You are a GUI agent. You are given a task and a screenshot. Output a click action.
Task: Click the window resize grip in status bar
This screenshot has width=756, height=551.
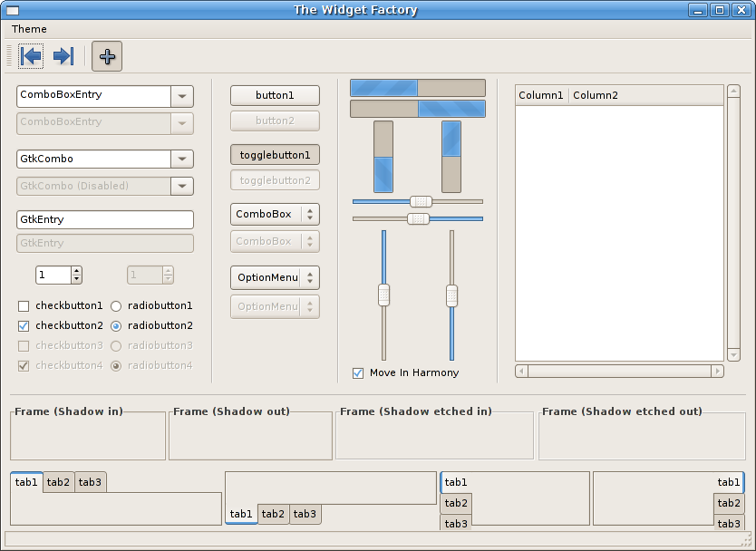[x=747, y=538]
